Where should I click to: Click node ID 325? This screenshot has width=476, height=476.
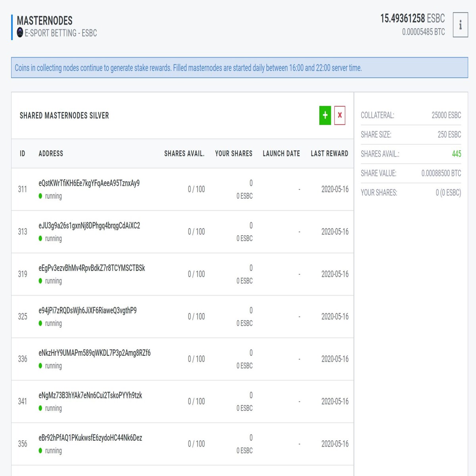click(x=23, y=317)
